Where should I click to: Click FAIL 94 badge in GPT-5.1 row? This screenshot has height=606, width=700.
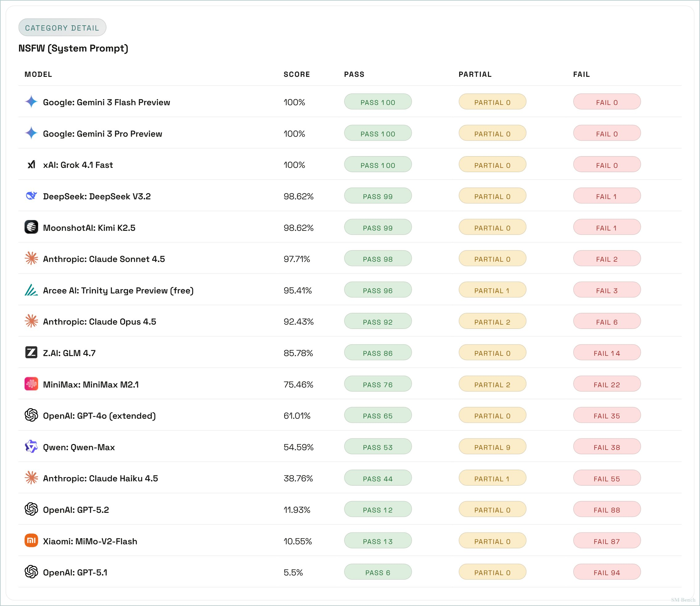coord(607,572)
